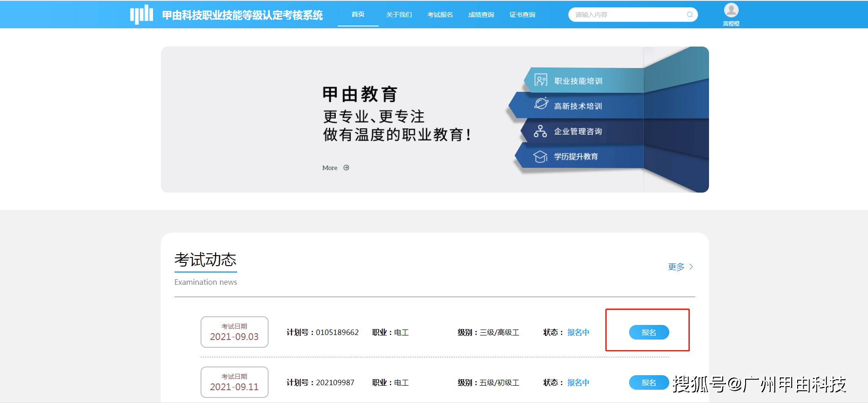This screenshot has width=868, height=403.
Task: Open the 成绩查询 menu item
Action: pyautogui.click(x=481, y=15)
